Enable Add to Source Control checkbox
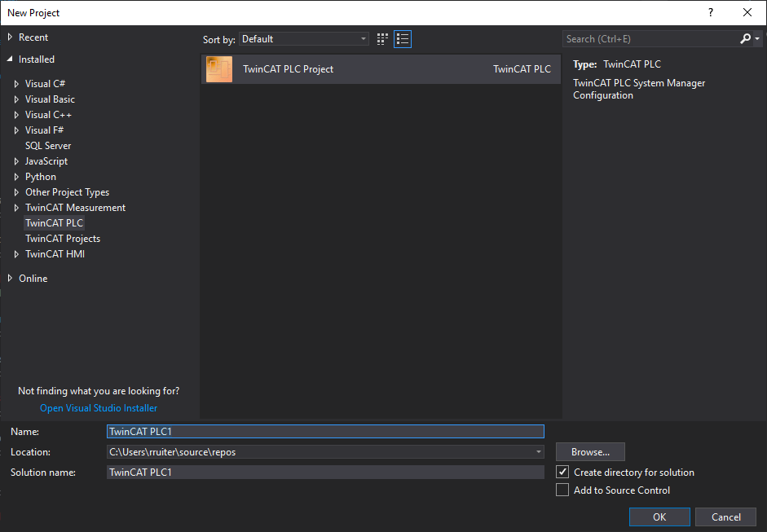767x532 pixels. click(562, 490)
